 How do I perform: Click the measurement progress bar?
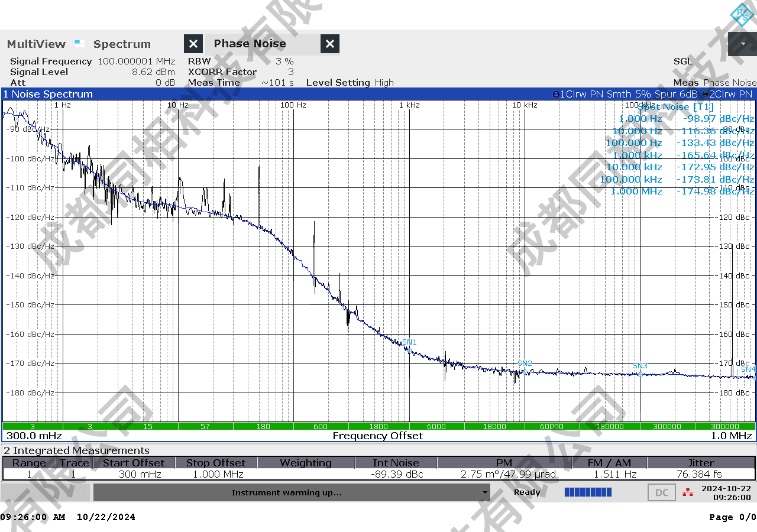point(588,492)
